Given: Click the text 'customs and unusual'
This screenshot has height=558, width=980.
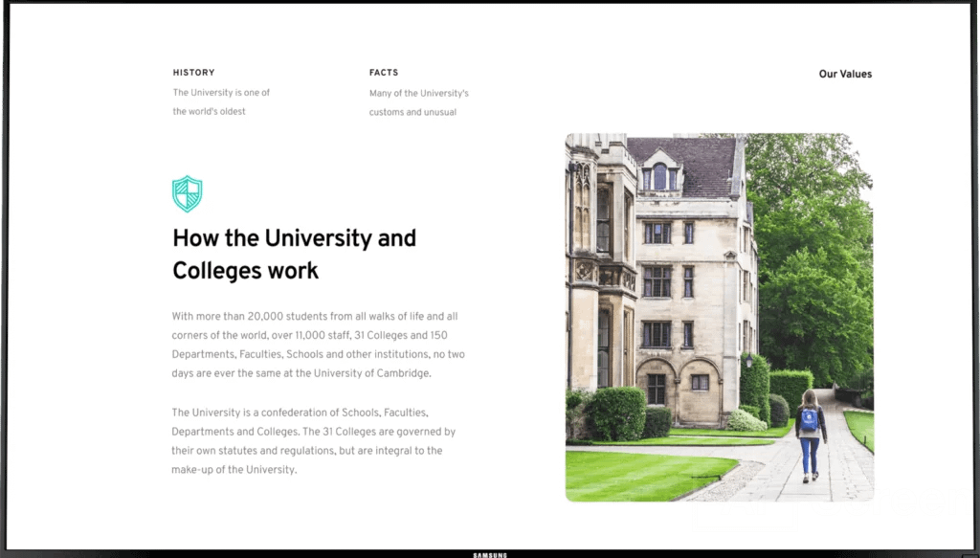Looking at the screenshot, I should (412, 113).
